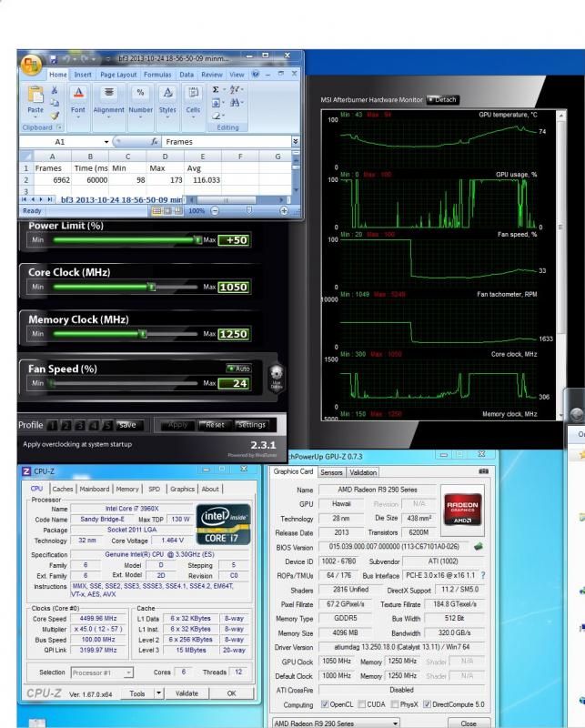Toggle Apply overclocking at system startup
The image size is (585, 728).
click(x=77, y=444)
